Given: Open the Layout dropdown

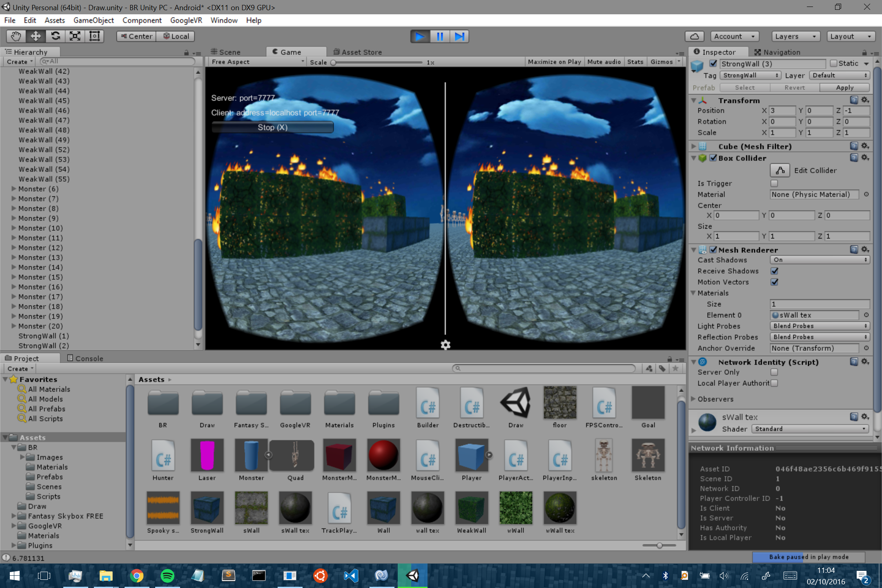Looking at the screenshot, I should click(x=851, y=36).
